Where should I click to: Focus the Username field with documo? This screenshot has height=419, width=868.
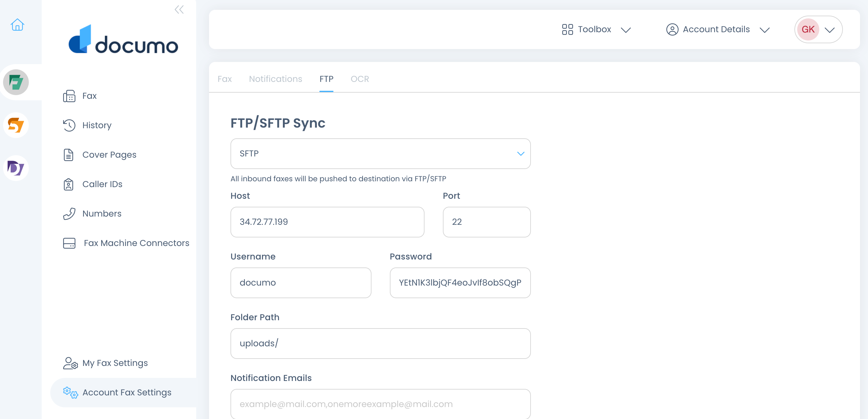pyautogui.click(x=301, y=283)
